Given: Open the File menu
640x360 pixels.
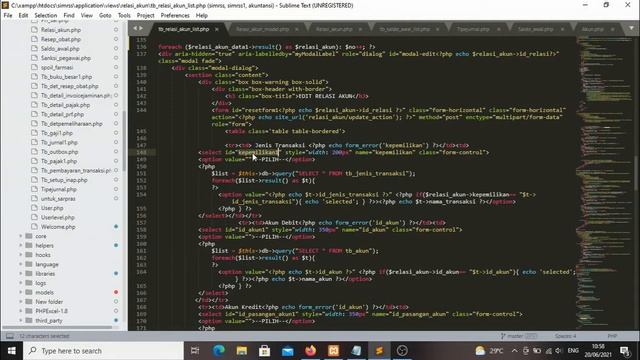Looking at the screenshot, I should [8, 16].
